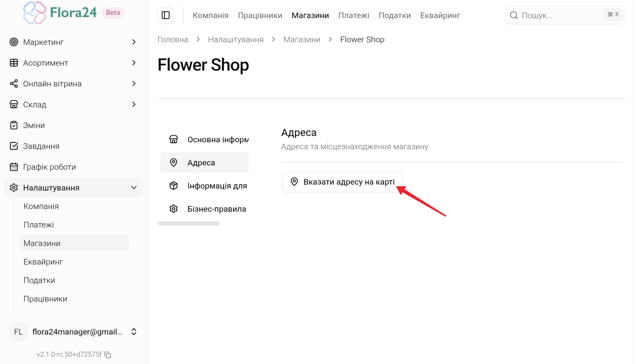Collapse the Налаштування sidebar section
Screen dimensions: 635x364
click(134, 188)
